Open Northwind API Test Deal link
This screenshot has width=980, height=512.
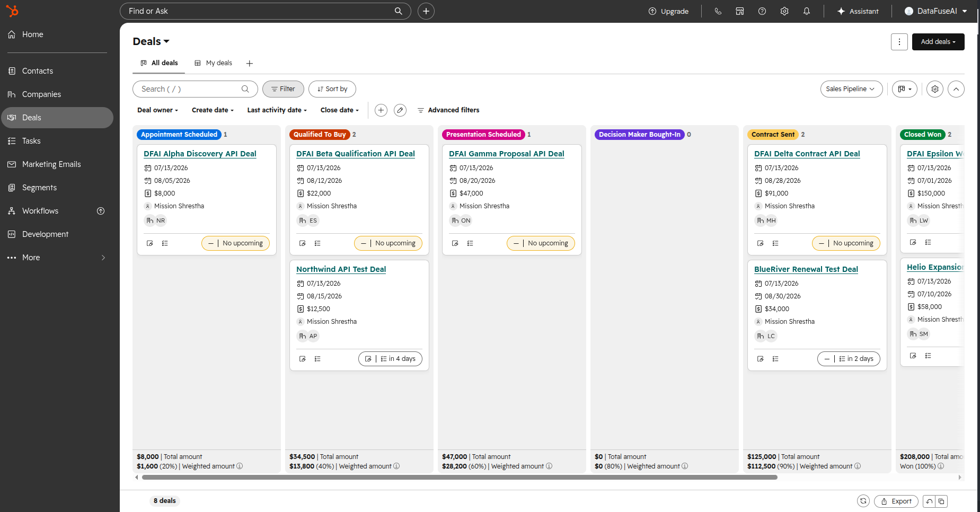pyautogui.click(x=341, y=269)
